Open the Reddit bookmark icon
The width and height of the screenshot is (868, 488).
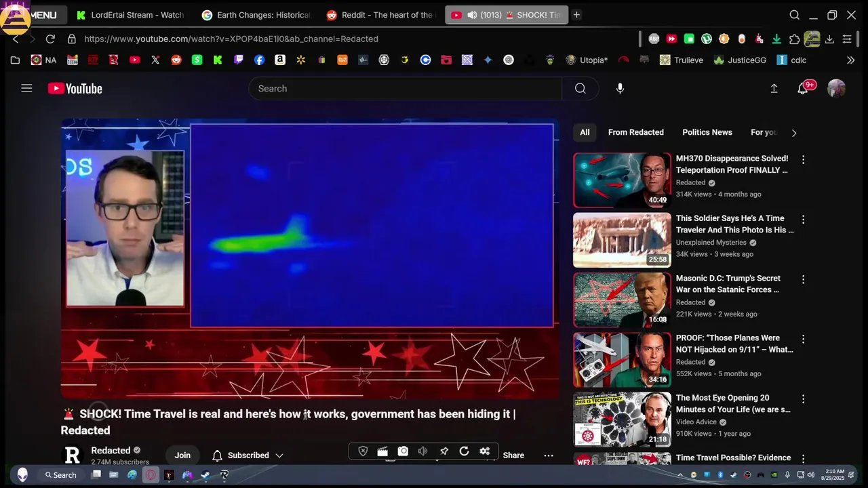point(176,60)
